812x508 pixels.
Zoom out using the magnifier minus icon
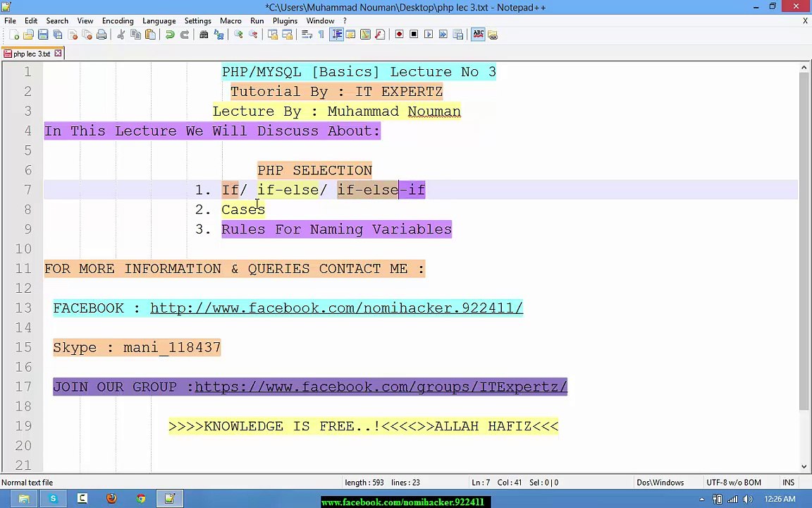tap(253, 35)
